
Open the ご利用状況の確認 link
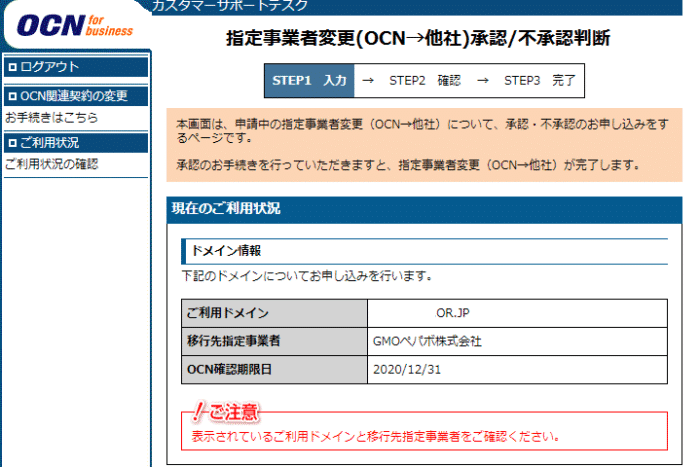(52, 164)
